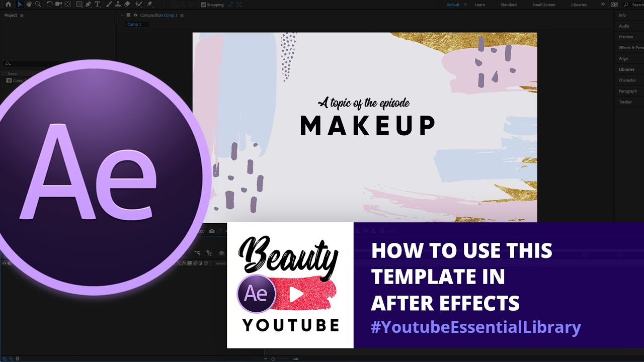Select the Unified Camera tool
The height and width of the screenshot is (362, 644).
click(59, 5)
